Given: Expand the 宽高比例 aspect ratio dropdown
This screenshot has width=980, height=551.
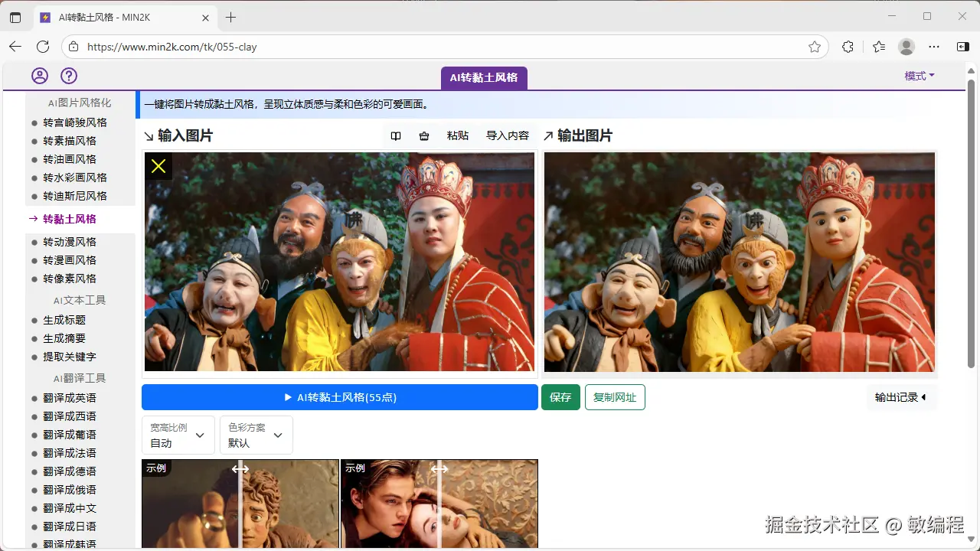Looking at the screenshot, I should (x=178, y=435).
